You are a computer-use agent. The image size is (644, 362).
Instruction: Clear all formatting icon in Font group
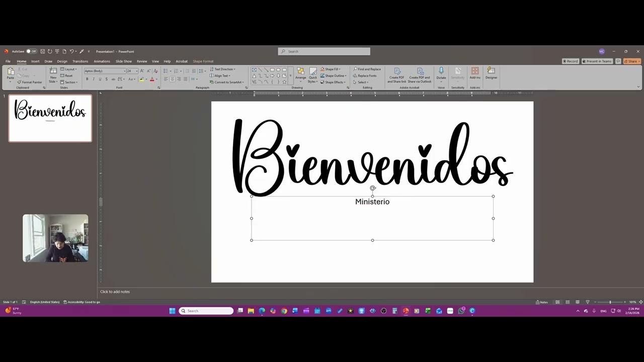[155, 71]
